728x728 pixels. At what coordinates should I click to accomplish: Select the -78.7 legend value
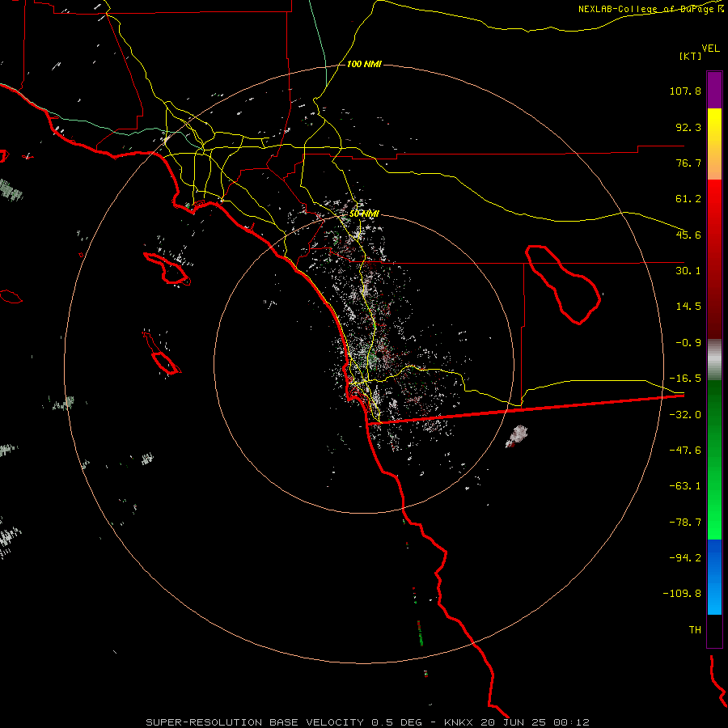point(685,523)
